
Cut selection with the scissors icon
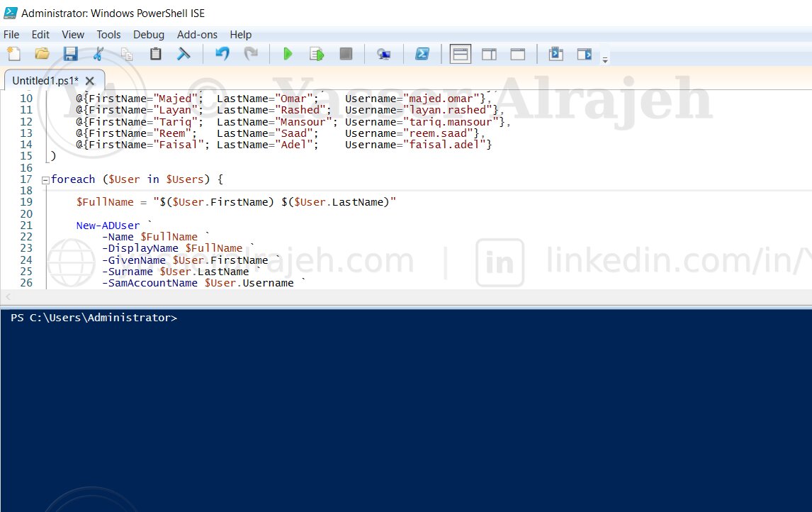coord(98,54)
